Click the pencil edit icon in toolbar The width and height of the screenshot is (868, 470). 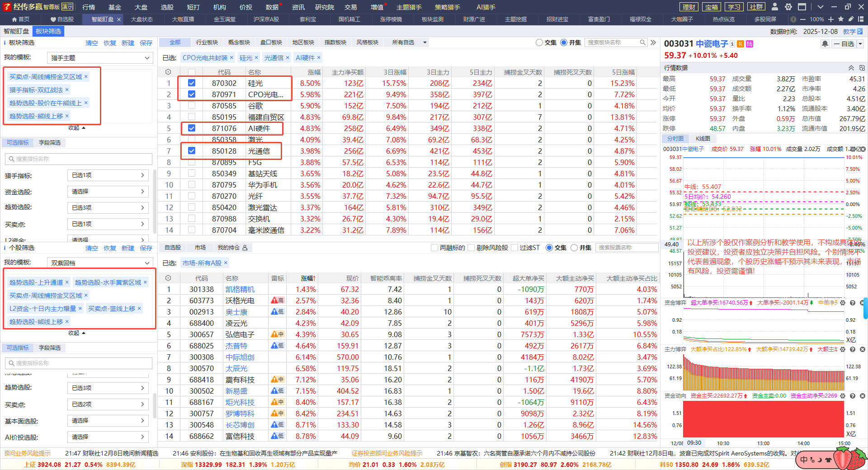(x=851, y=19)
